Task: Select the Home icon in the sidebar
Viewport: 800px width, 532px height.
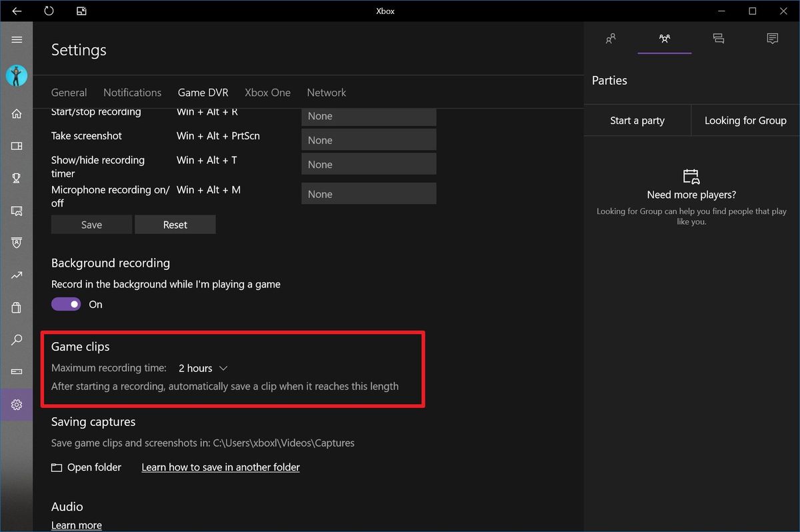Action: pyautogui.click(x=17, y=113)
